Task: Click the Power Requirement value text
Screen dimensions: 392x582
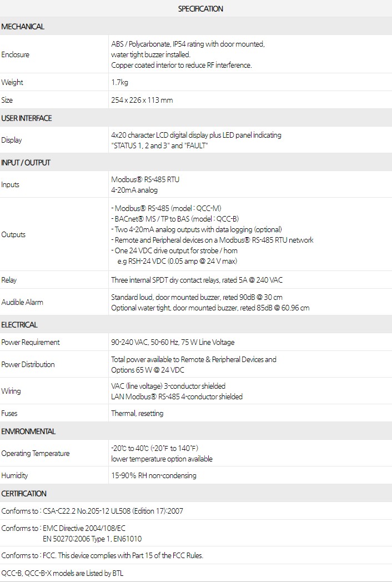Action: pyautogui.click(x=173, y=342)
